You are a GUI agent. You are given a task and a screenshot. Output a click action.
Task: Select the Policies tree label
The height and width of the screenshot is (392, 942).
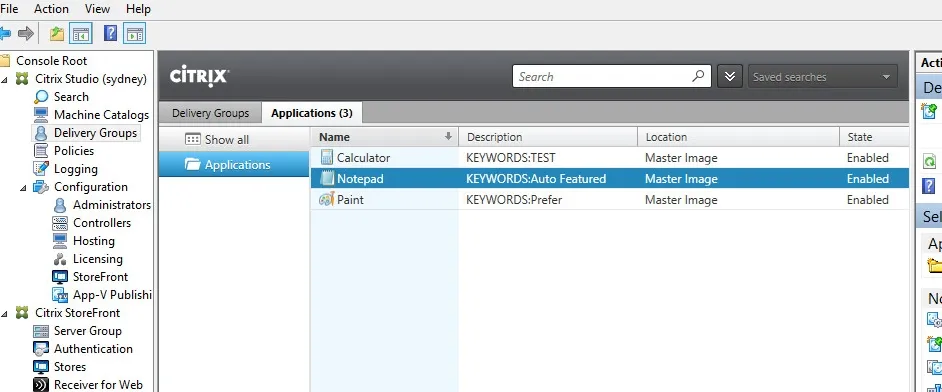coord(74,151)
